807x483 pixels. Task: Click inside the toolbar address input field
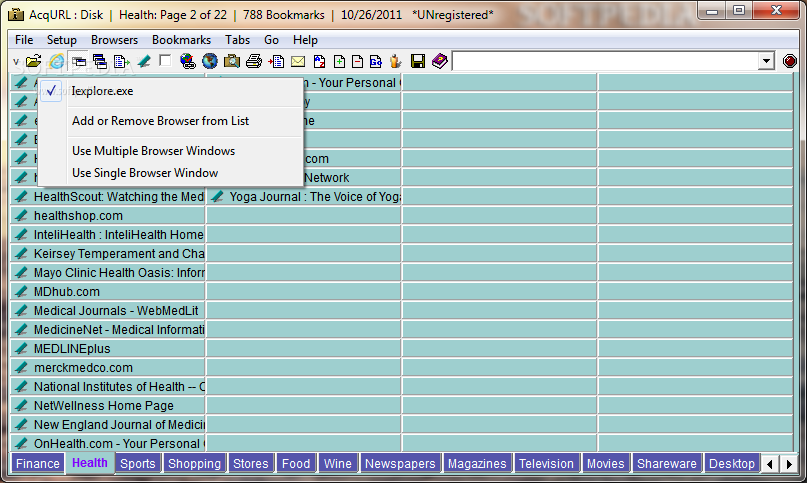[606, 61]
